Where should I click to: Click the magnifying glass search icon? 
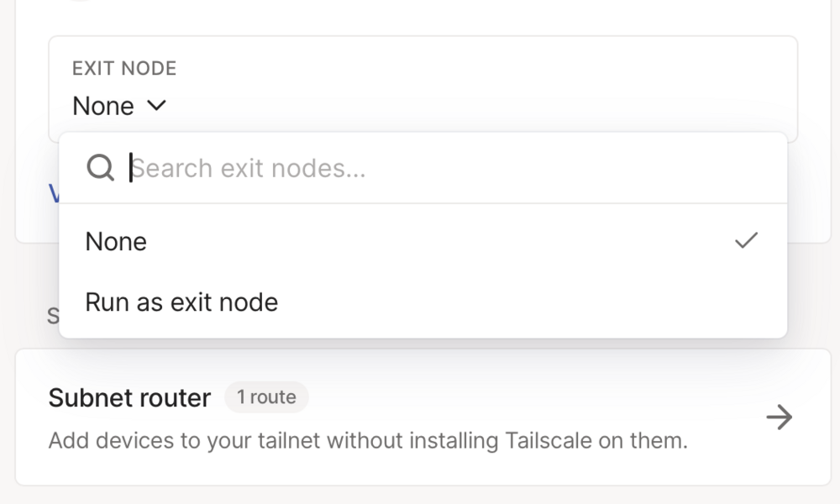pos(100,168)
